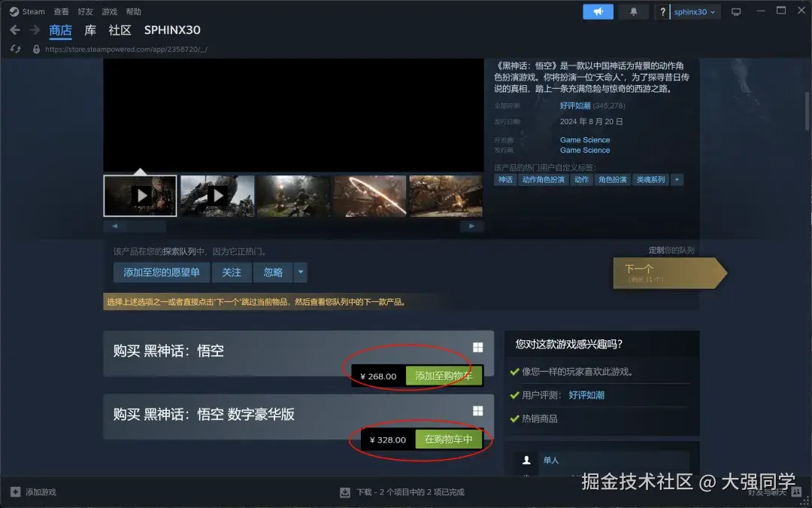Click the grid icon beside 购买 黑神话：悟空
Screen dimensions: 812x508
click(477, 347)
